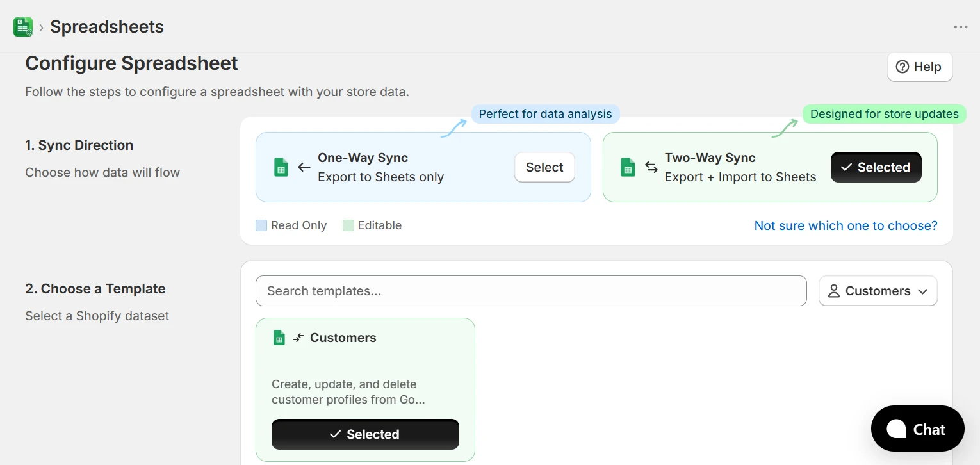
Task: Select the One-Way Sync option
Action: pos(544,167)
